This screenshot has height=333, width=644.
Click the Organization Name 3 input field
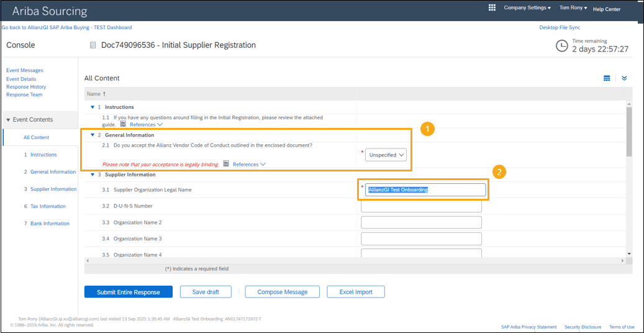pyautogui.click(x=421, y=239)
